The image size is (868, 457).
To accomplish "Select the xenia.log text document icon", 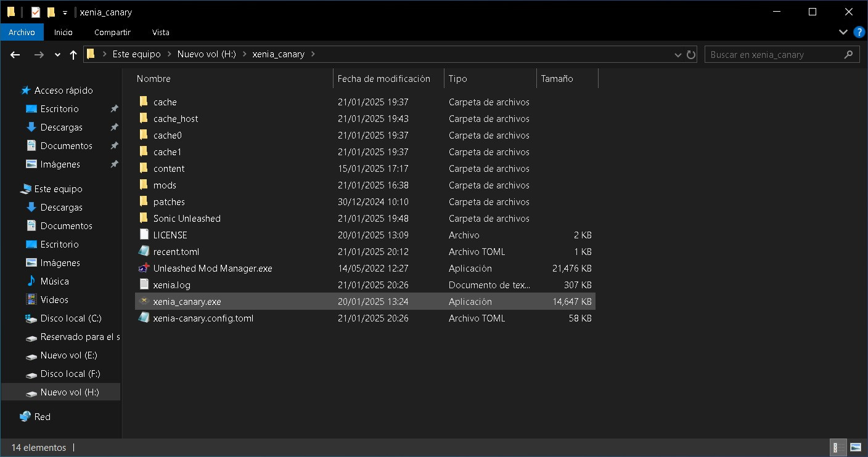I will point(144,285).
